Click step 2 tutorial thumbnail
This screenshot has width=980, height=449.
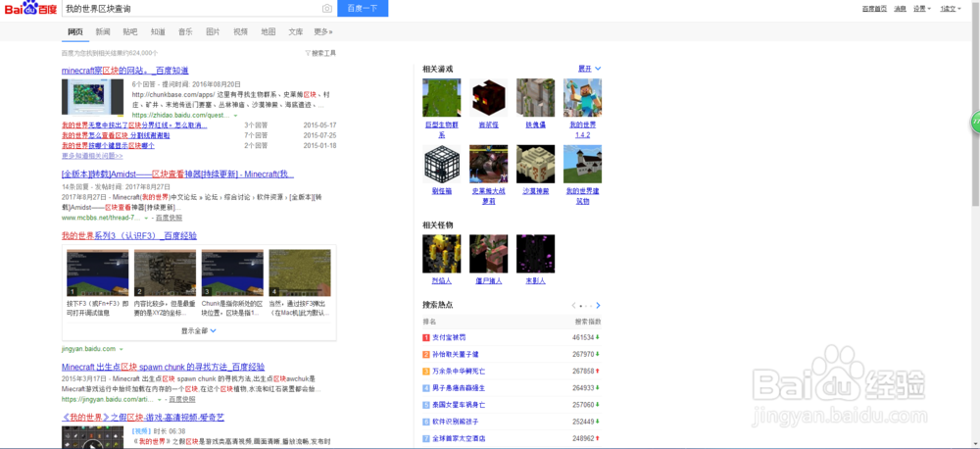pos(165,273)
